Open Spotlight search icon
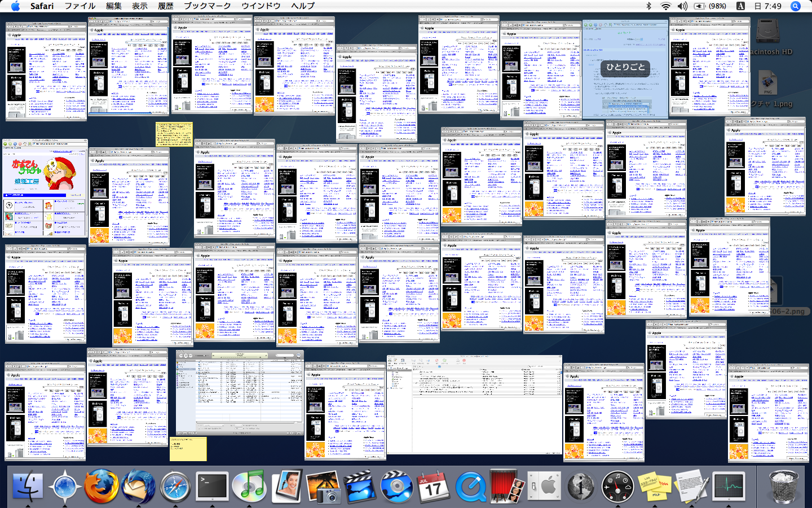The height and width of the screenshot is (508, 812). point(796,6)
